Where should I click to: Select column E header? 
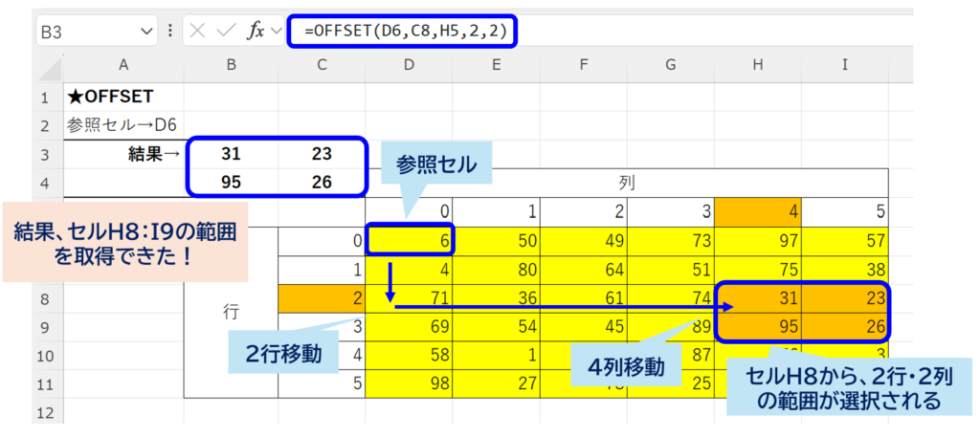click(497, 65)
